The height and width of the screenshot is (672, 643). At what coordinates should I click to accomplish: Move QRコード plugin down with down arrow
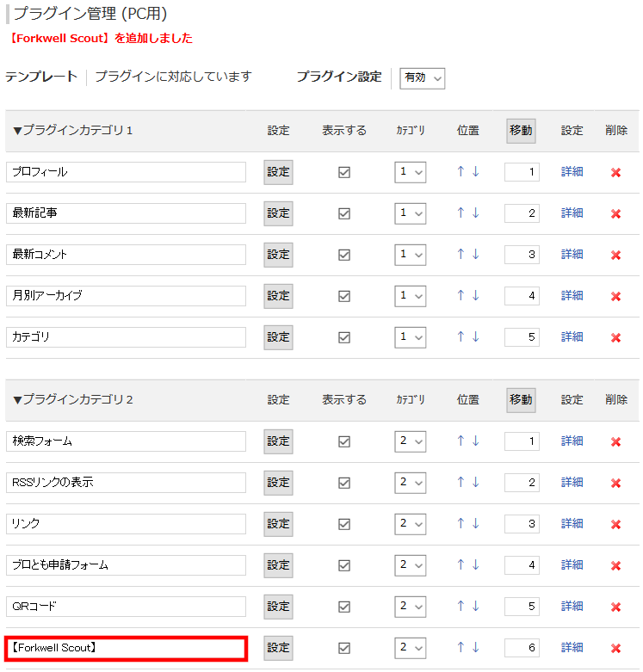coord(475,606)
